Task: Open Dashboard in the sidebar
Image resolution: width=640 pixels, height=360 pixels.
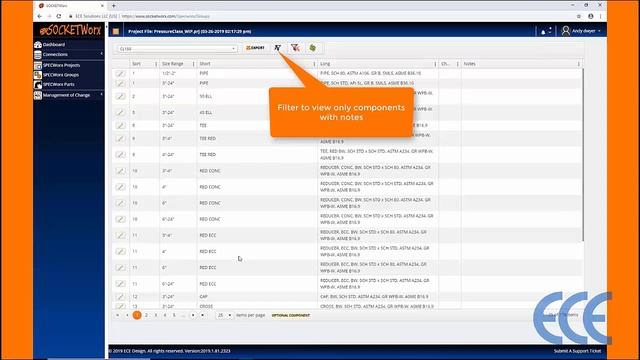Action: point(54,44)
